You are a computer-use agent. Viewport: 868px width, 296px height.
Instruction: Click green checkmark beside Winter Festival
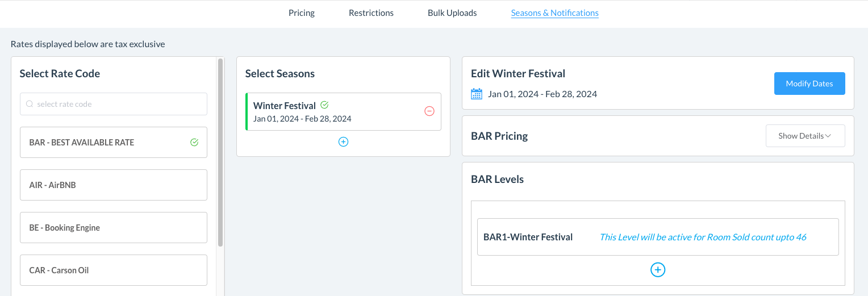click(324, 105)
